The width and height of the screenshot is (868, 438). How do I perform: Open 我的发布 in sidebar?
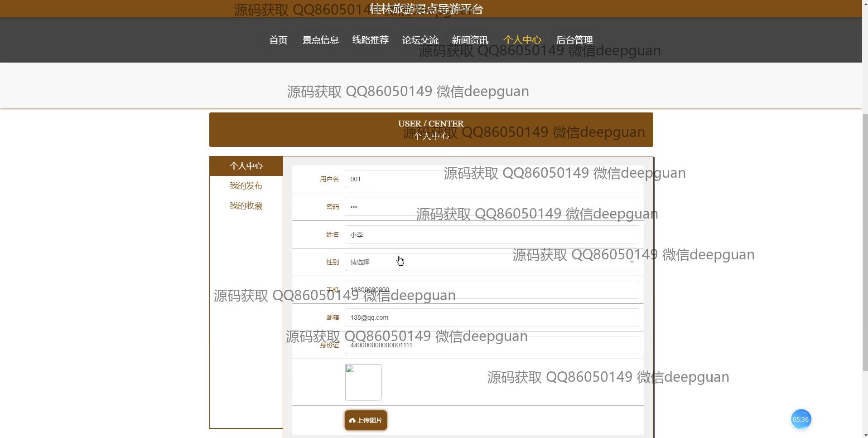(x=246, y=186)
